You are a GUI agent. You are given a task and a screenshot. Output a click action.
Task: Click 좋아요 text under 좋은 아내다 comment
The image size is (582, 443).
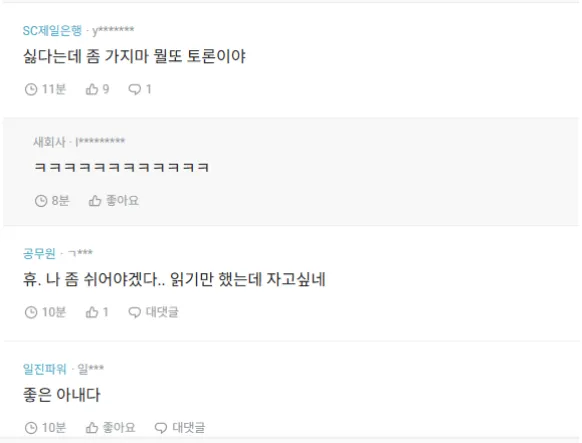119,427
